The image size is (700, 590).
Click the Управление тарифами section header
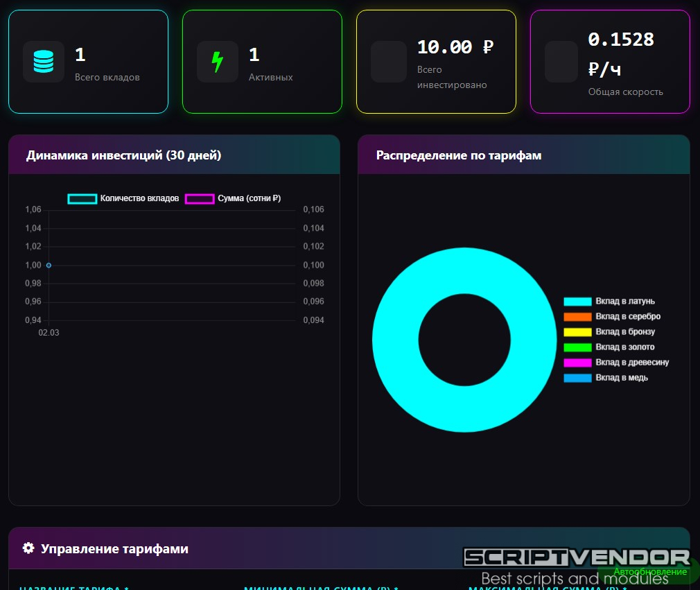(114, 548)
